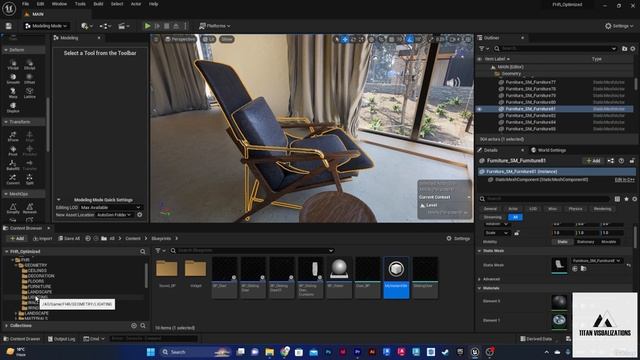Open the Platforms dropdown
The width and height of the screenshot is (640, 360).
(215, 26)
